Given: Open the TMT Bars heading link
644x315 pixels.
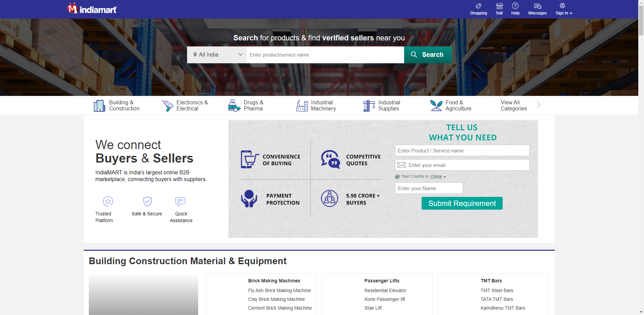Looking at the screenshot, I should pos(491,281).
